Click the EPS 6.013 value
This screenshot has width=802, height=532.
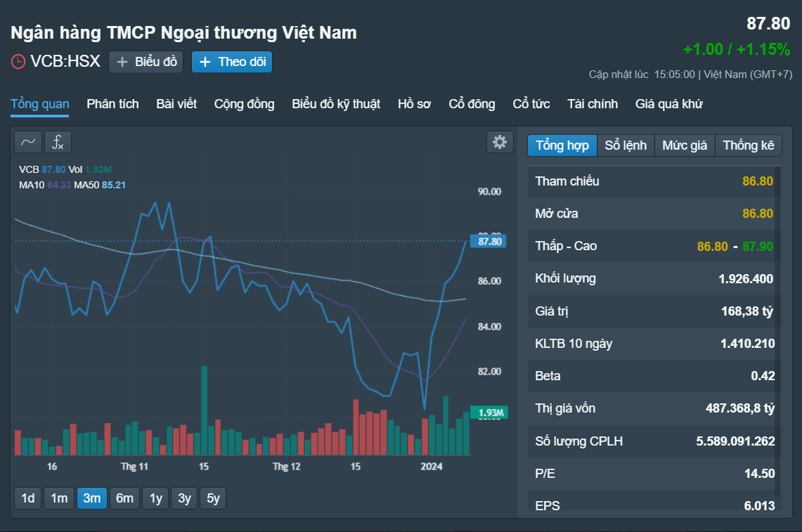pos(759,506)
